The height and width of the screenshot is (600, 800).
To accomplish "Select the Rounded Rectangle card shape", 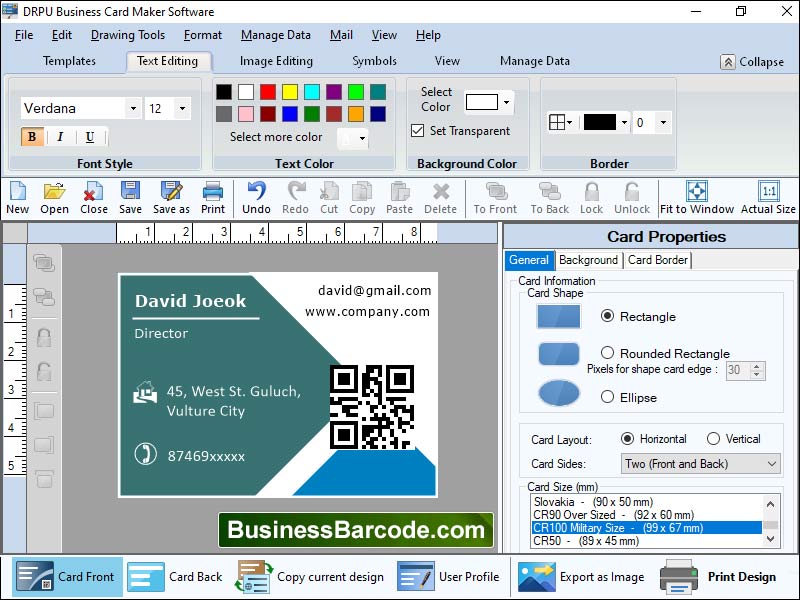I will (607, 353).
